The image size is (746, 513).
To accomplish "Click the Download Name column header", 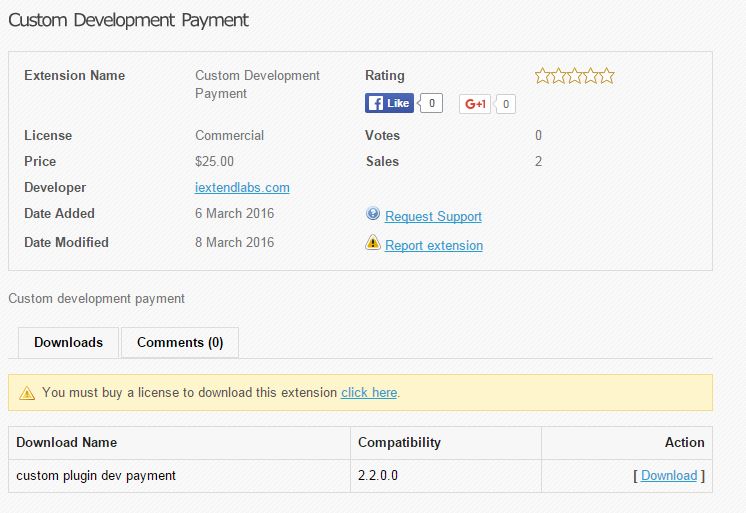I will click(x=179, y=443).
